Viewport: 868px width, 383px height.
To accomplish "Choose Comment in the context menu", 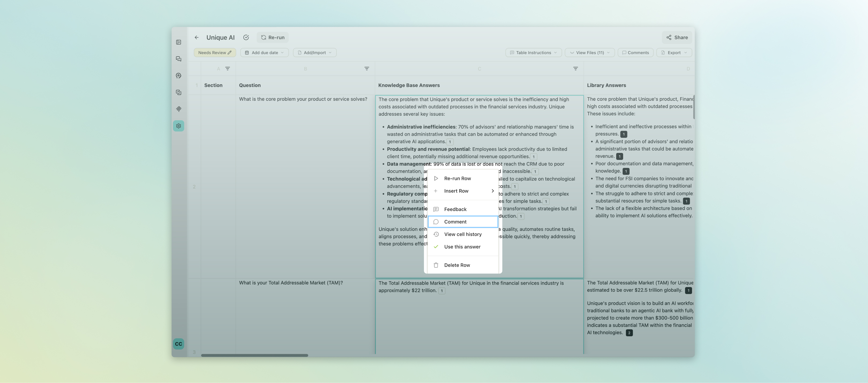I will pos(463,222).
